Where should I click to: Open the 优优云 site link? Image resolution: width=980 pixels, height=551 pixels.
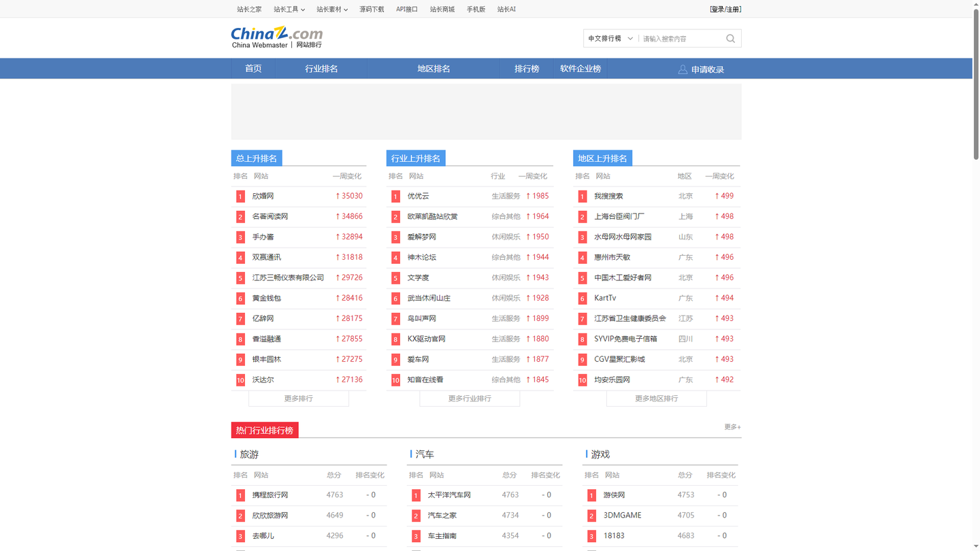[x=419, y=196]
